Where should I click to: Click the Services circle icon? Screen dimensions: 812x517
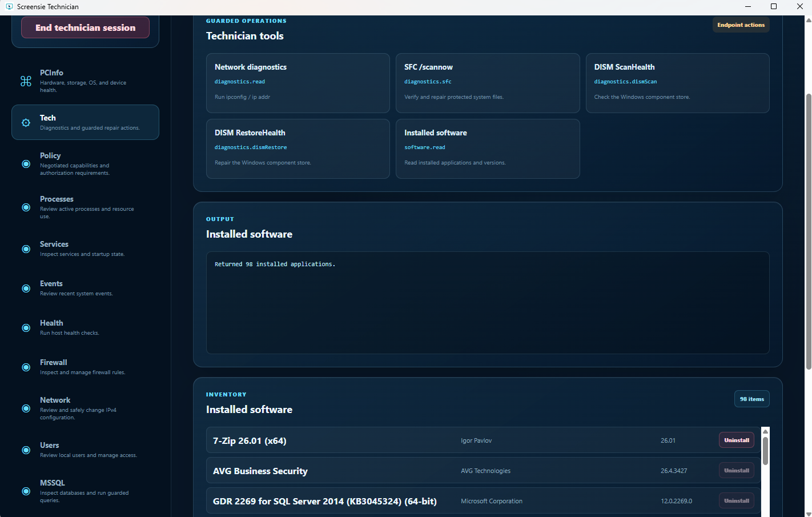point(26,249)
